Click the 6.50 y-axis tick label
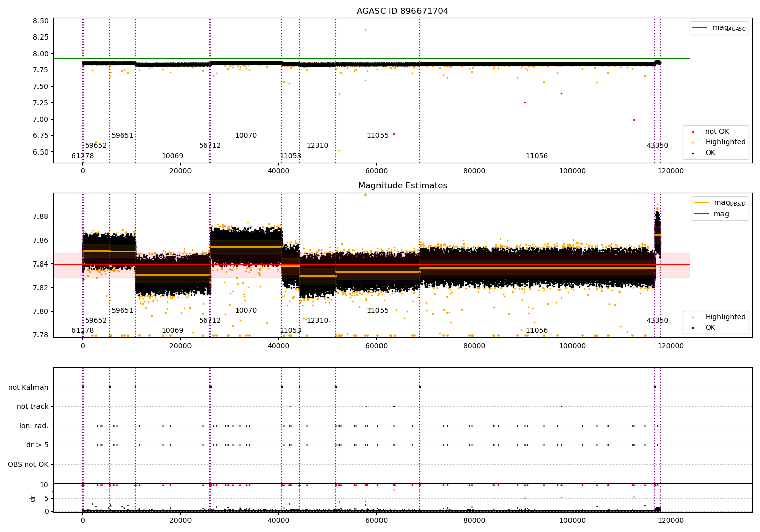Image resolution: width=760 pixels, height=532 pixels. click(x=41, y=152)
